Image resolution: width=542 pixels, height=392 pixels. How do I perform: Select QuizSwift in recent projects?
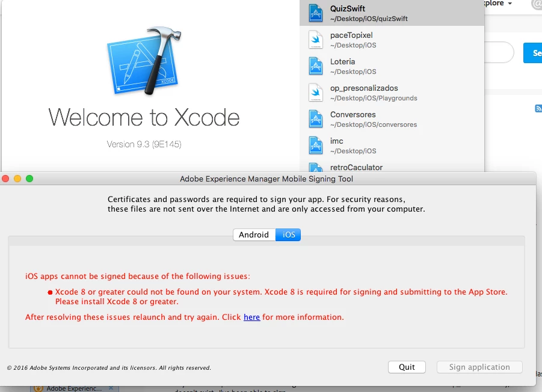tap(392, 13)
